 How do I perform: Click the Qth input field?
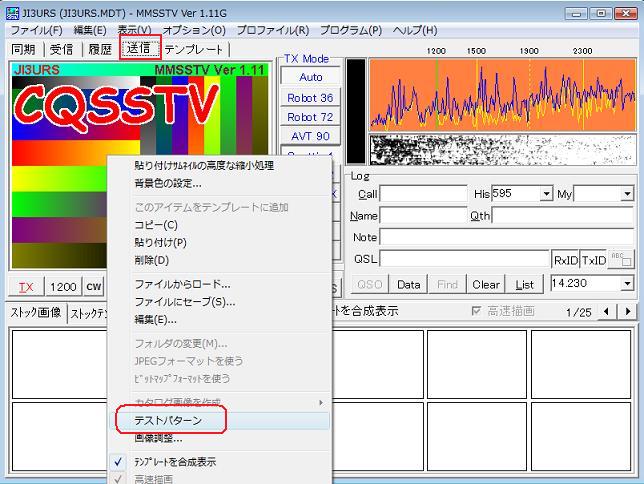click(x=563, y=215)
